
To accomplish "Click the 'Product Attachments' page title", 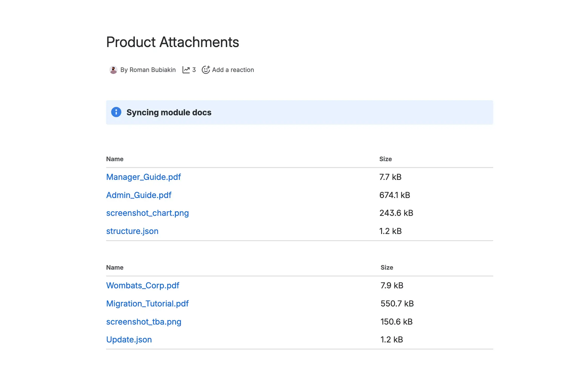I will [x=173, y=42].
